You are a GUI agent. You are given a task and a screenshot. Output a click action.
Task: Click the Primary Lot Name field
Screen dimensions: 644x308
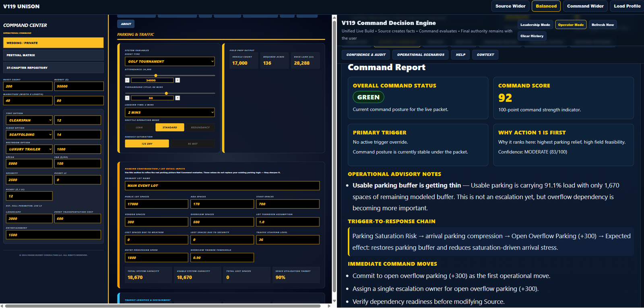(222, 186)
